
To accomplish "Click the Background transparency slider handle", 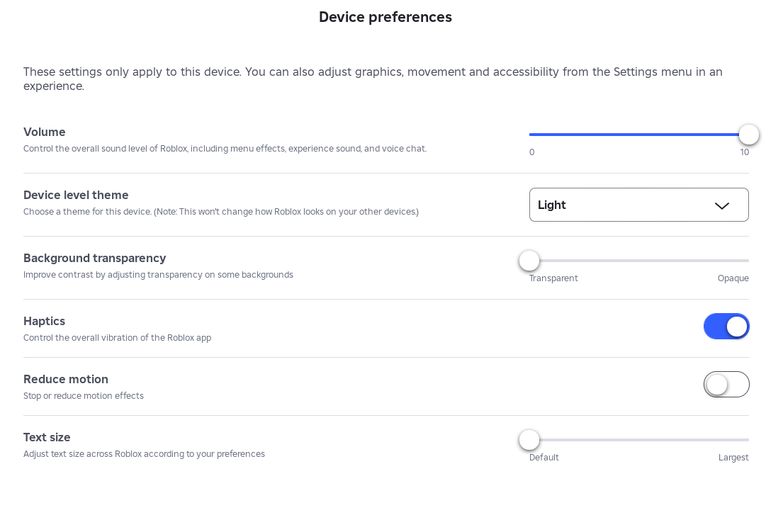I will click(529, 261).
